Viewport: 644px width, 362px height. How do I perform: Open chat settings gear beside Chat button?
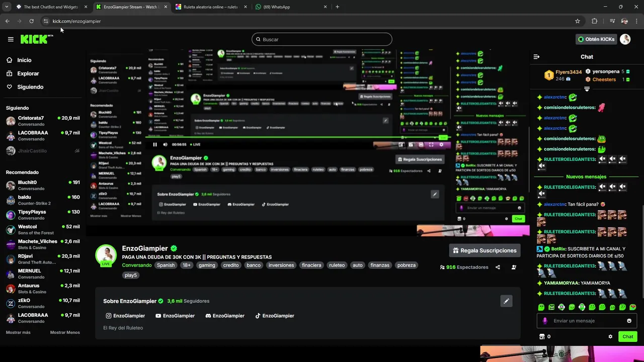610,337
